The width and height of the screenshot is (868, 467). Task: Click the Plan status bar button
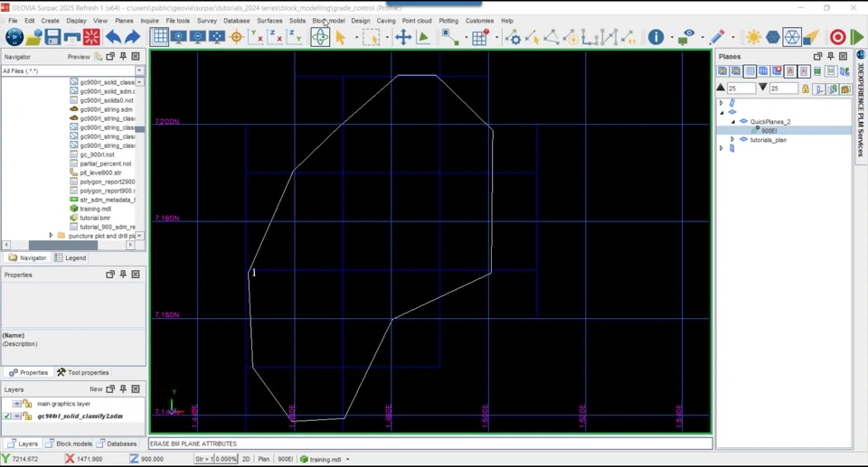tap(263, 459)
